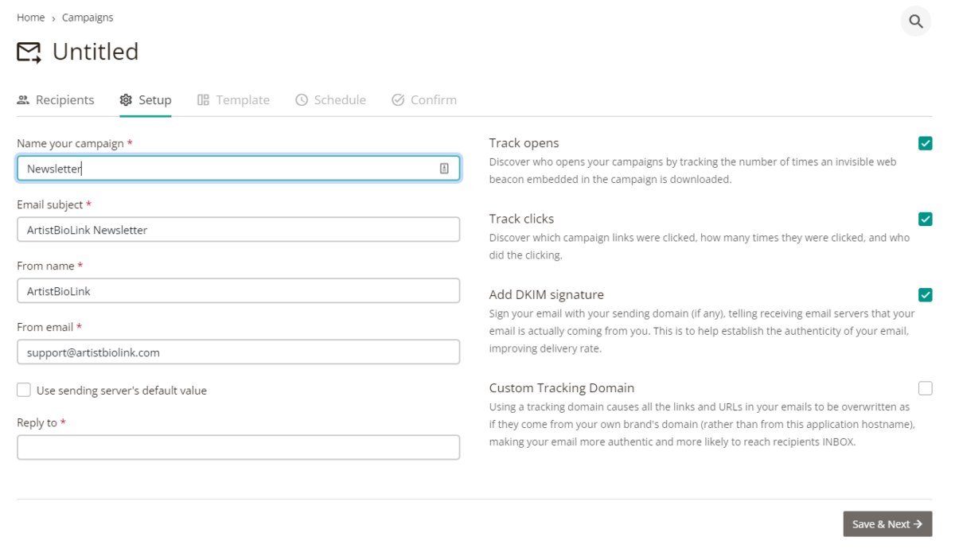The image size is (955, 560).
Task: Click the Add DKIM signature heading
Action: point(547,294)
